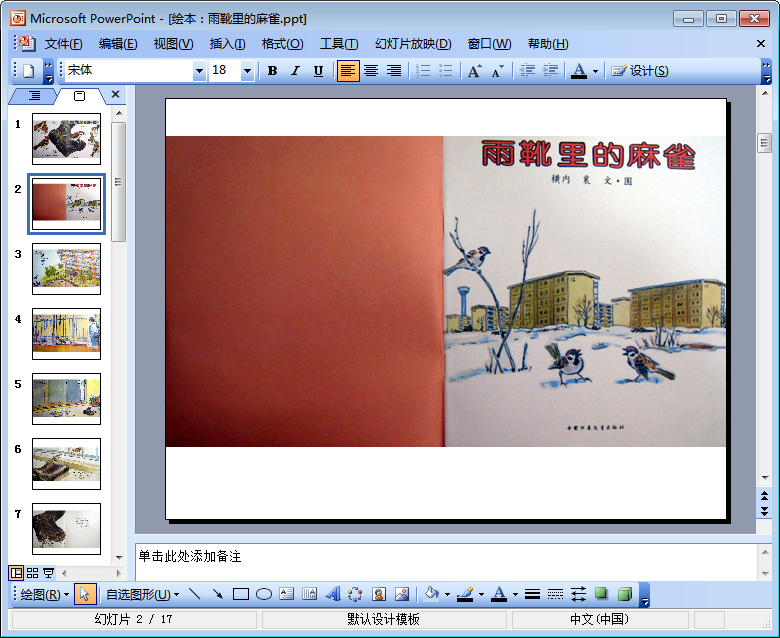Select the Rectangle tool

tap(241, 594)
